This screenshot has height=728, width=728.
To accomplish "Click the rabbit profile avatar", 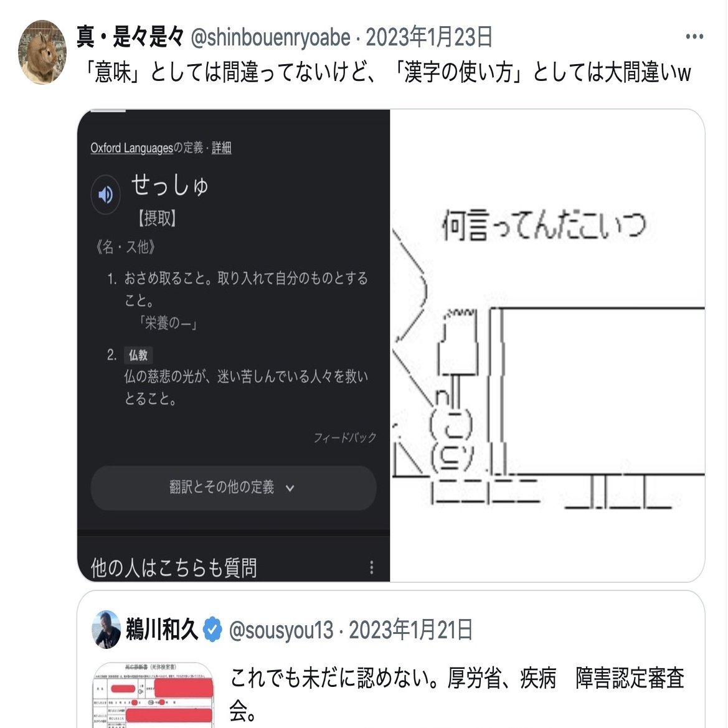I will click(x=42, y=52).
